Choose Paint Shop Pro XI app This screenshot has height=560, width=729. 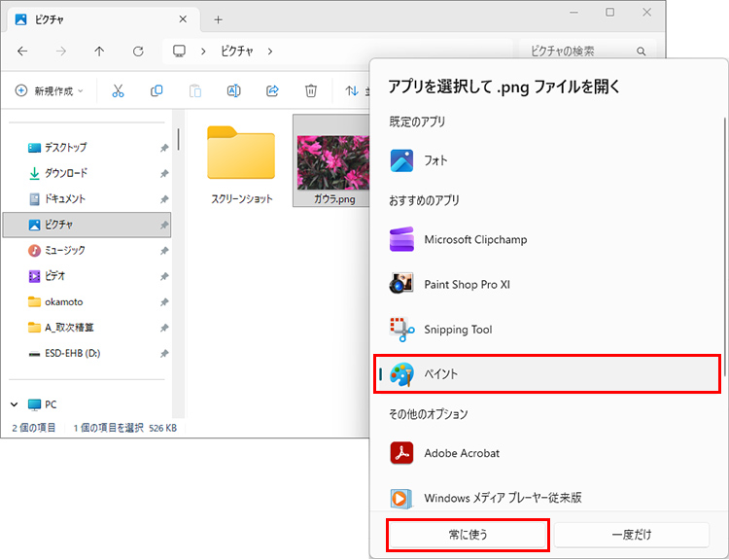tap(467, 285)
